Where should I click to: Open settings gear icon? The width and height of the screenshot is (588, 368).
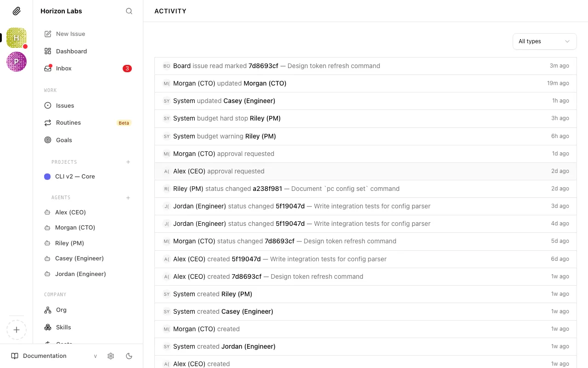click(x=111, y=356)
